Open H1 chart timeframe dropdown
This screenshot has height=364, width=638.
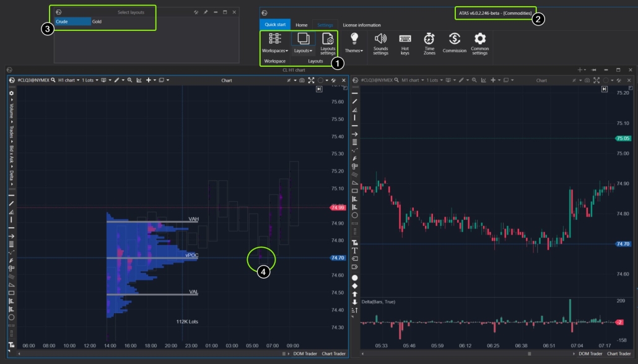point(68,80)
